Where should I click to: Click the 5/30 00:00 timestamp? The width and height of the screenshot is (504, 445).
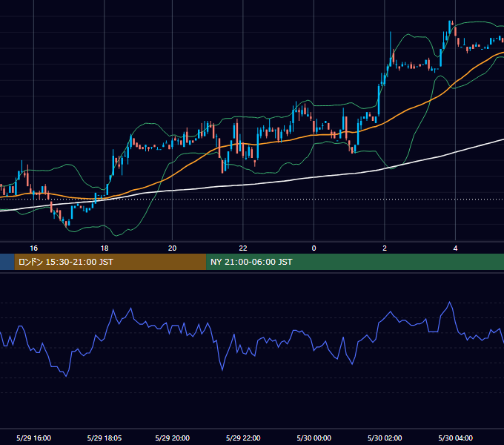point(314,438)
